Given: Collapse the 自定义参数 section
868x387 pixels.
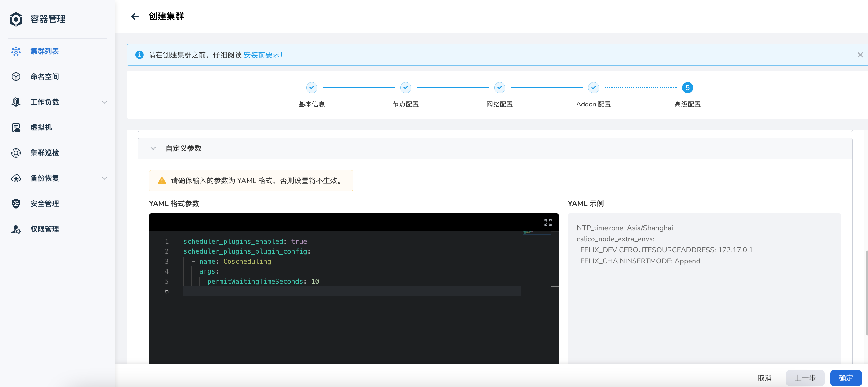Looking at the screenshot, I should point(153,148).
